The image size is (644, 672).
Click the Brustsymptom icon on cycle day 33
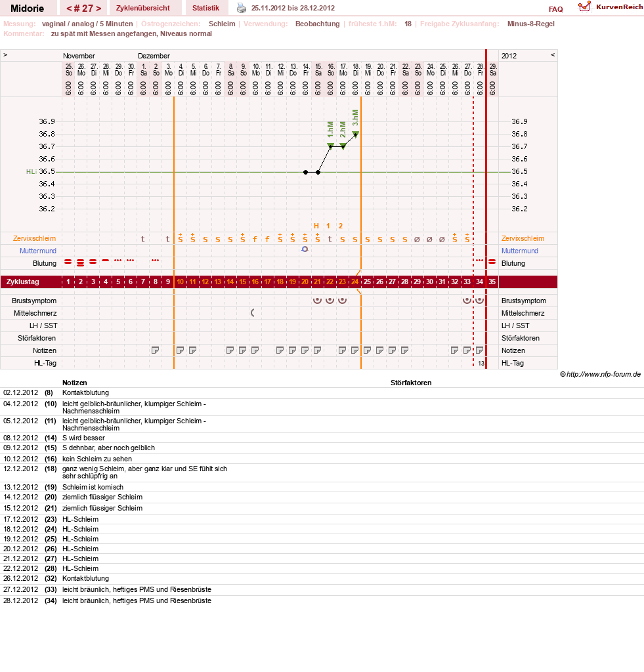point(467,301)
